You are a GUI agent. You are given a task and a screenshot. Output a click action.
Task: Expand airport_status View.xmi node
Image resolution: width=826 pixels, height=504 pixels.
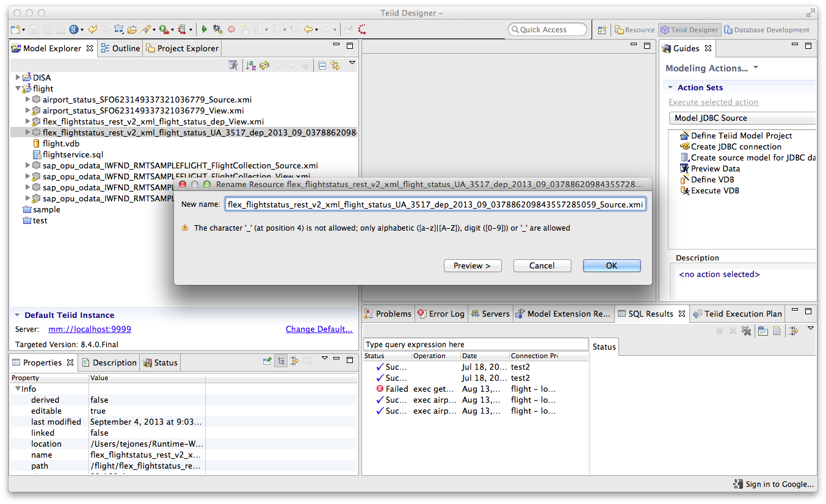tap(27, 110)
